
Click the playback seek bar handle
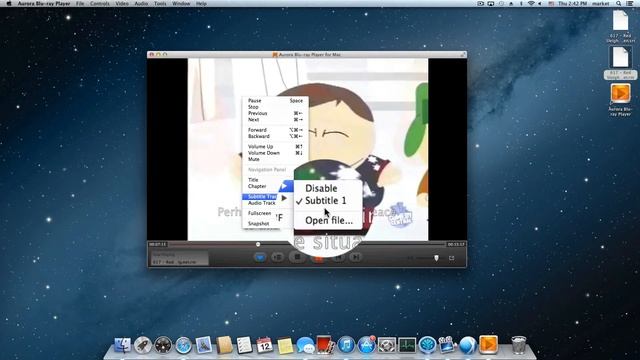coord(258,244)
